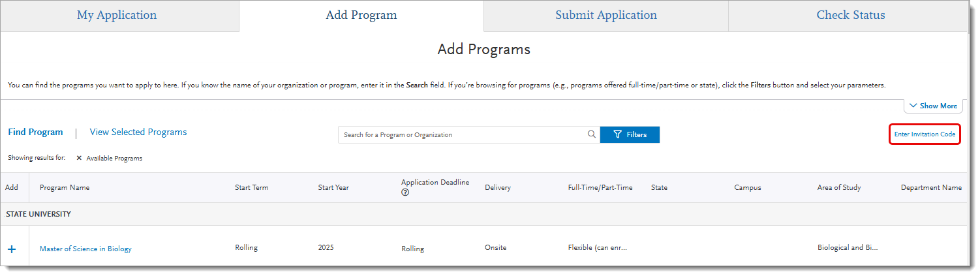This screenshot has width=980, height=276.
Task: Click the Add column header
Action: coord(12,187)
